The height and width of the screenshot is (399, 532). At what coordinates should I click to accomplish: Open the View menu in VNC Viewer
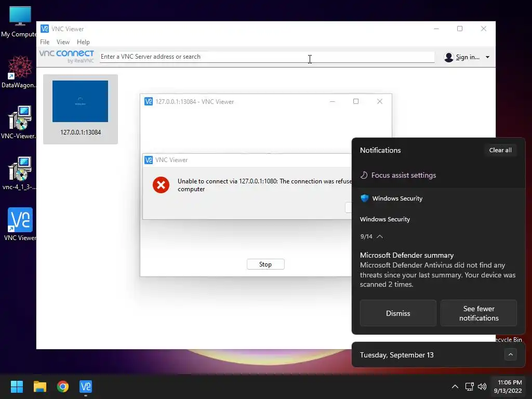tap(63, 42)
